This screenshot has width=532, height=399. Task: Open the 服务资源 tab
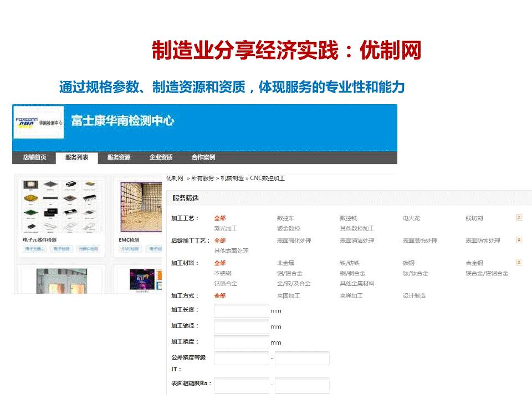tap(119, 157)
